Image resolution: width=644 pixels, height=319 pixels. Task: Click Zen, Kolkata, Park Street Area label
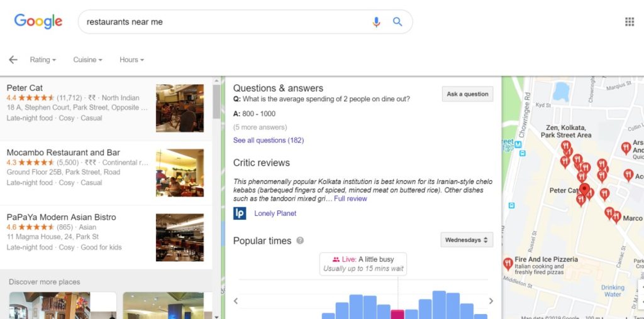click(x=566, y=131)
